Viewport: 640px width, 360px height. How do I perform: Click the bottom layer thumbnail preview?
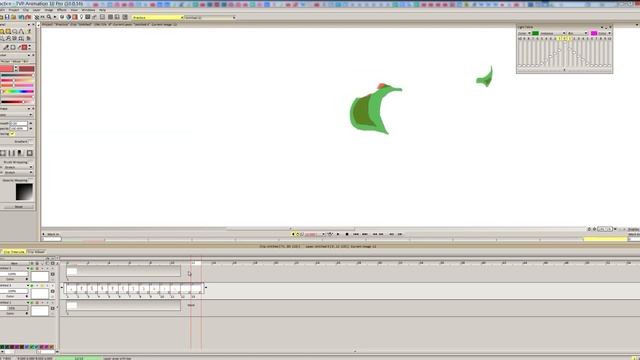pyautogui.click(x=40, y=311)
